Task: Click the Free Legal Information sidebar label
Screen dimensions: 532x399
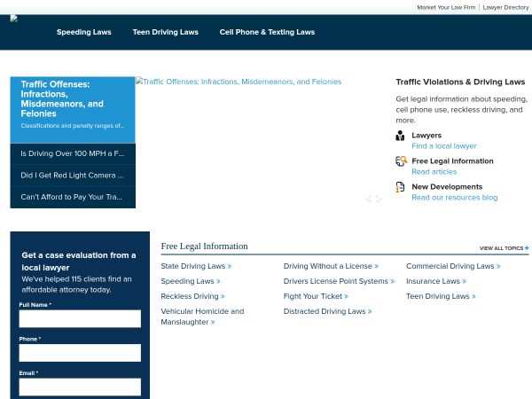Action: click(x=452, y=160)
